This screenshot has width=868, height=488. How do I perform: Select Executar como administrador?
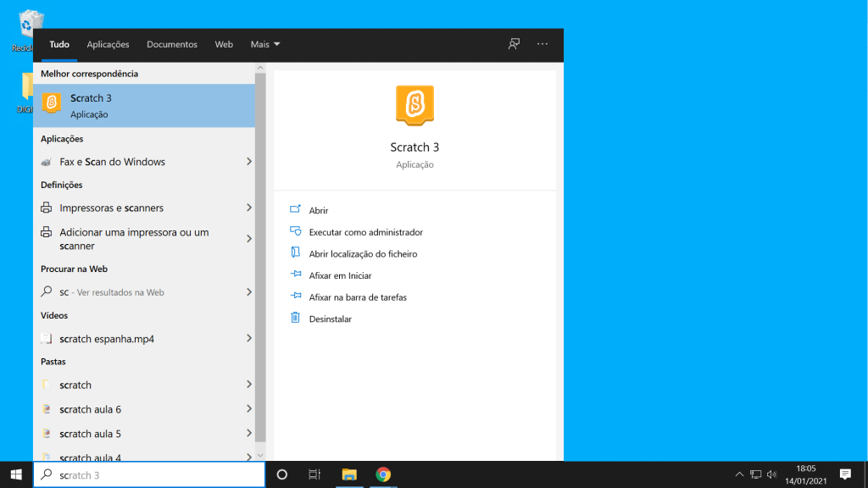366,232
